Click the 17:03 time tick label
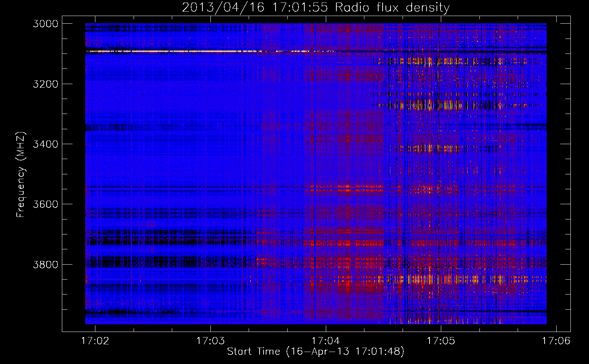 210,341
